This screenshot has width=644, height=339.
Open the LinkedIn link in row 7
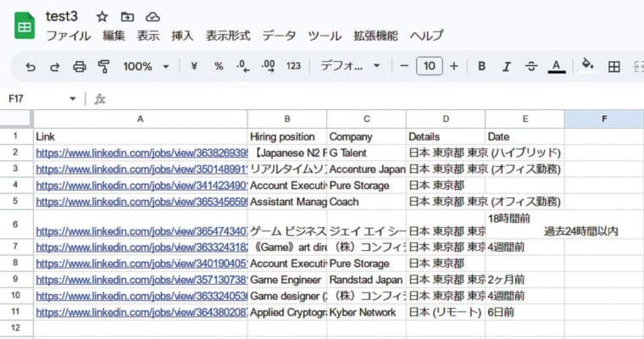pos(142,247)
